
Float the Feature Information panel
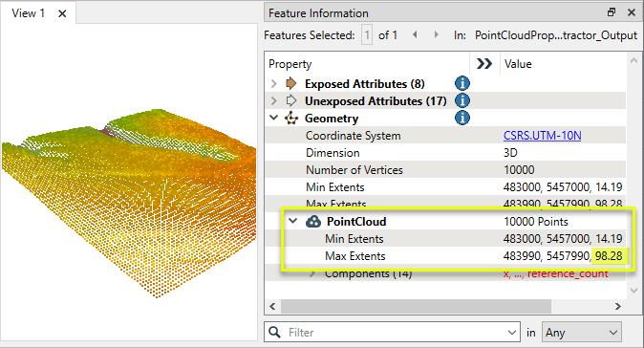(612, 12)
